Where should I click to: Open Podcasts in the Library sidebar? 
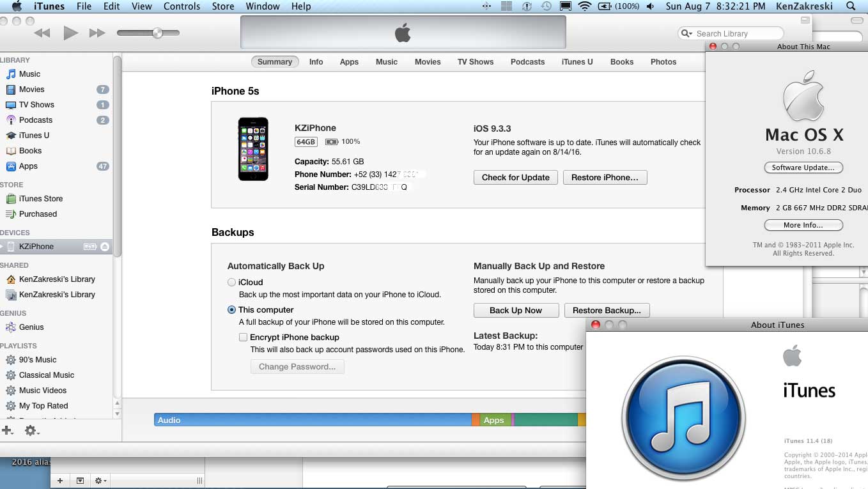[36, 120]
